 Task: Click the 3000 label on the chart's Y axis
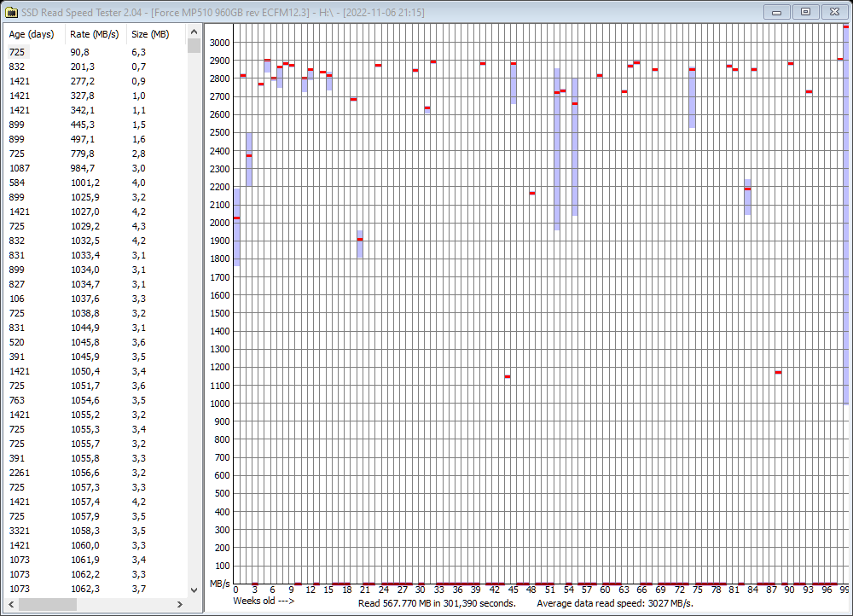[x=220, y=43]
